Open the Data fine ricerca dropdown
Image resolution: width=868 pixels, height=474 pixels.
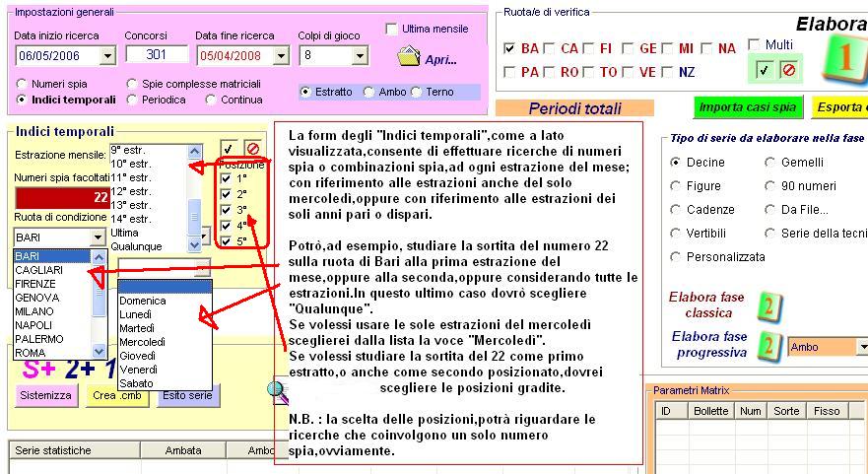281,55
